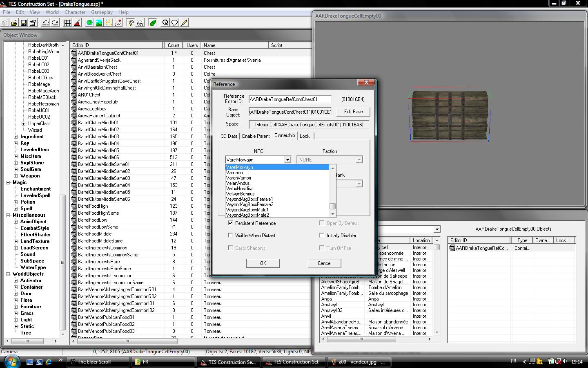Click the undo toolbar arrow
Viewport: 588px width, 368px height.
[46, 23]
